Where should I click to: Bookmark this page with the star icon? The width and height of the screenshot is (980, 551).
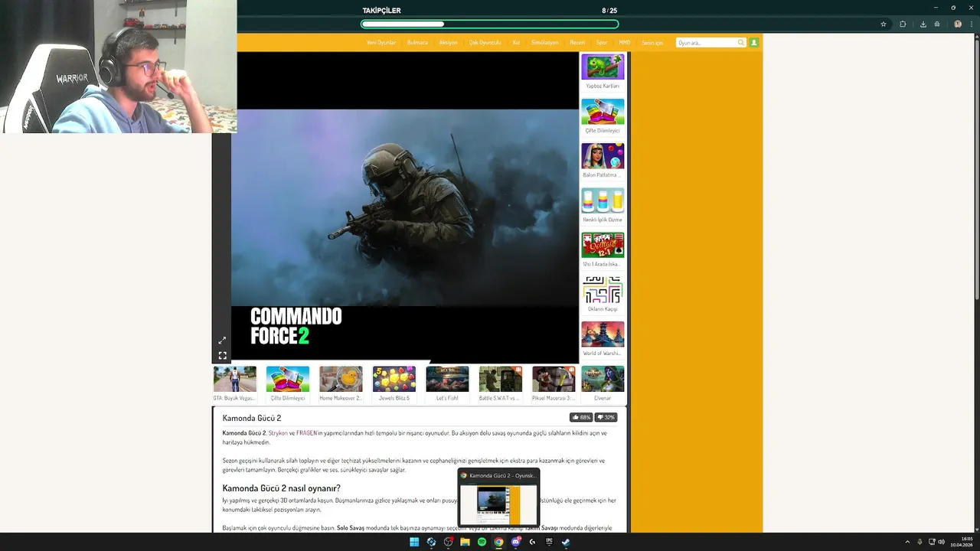(884, 24)
